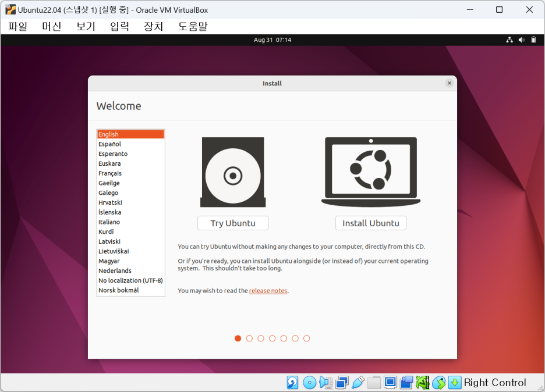Click the CD disc Try Ubuntu image
Screen dimensions: 545x392
[x=233, y=172]
